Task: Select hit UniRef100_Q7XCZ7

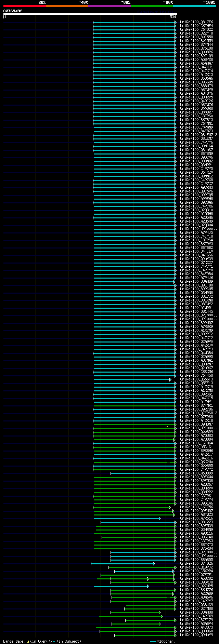Action: (x=196, y=263)
